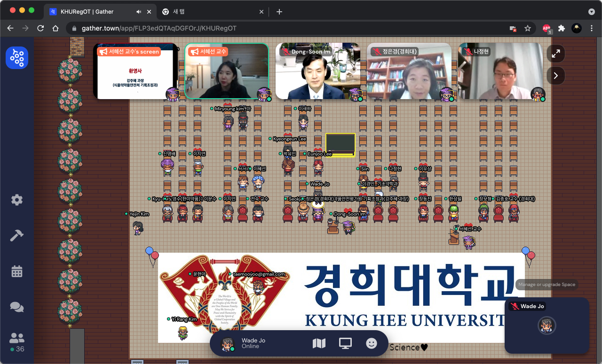Image resolution: width=602 pixels, height=364 pixels.
Task: Show next videos with right chevron
Action: pyautogui.click(x=556, y=75)
